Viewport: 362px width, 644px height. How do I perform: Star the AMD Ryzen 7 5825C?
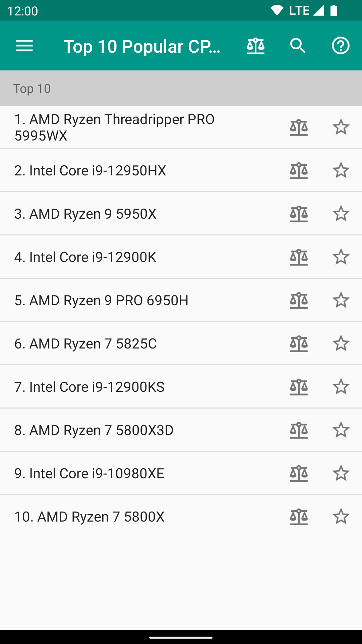click(341, 343)
